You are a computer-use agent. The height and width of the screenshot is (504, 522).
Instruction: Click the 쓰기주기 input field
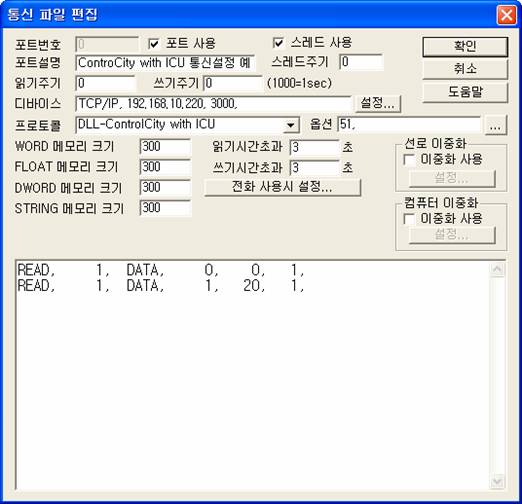coord(233,83)
